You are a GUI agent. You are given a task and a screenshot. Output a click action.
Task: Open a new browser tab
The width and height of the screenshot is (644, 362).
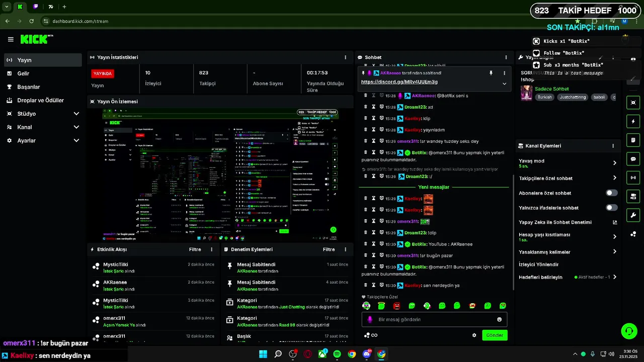click(x=64, y=7)
